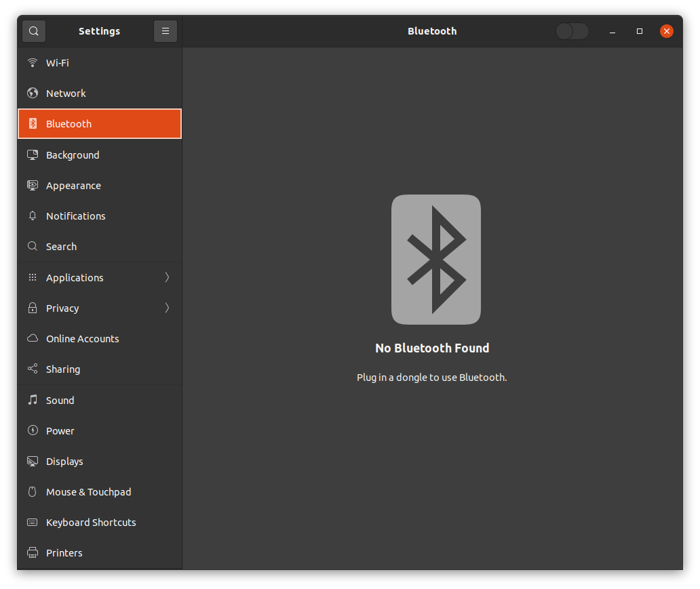This screenshot has height=589, width=700.
Task: Click the Background monitor icon
Action: tap(33, 155)
